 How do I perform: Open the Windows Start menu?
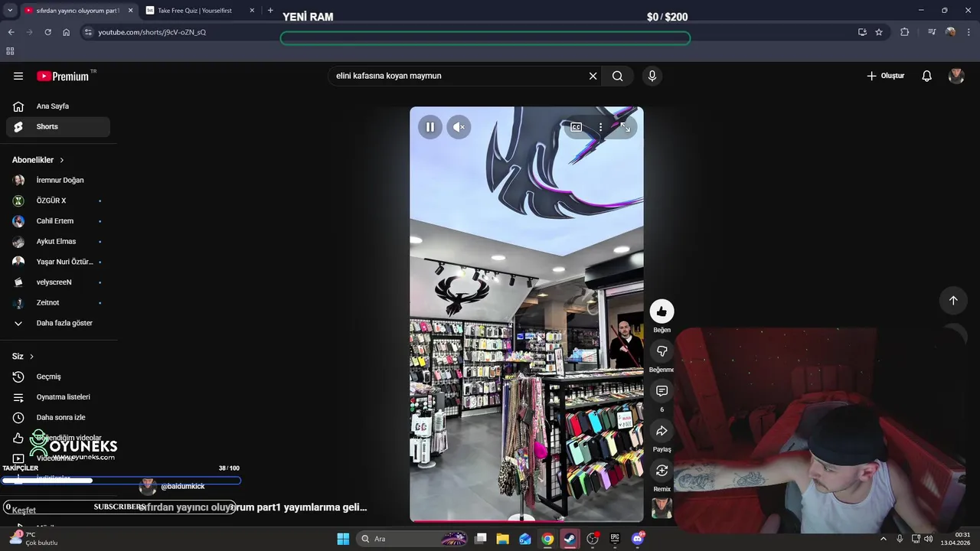(x=343, y=539)
